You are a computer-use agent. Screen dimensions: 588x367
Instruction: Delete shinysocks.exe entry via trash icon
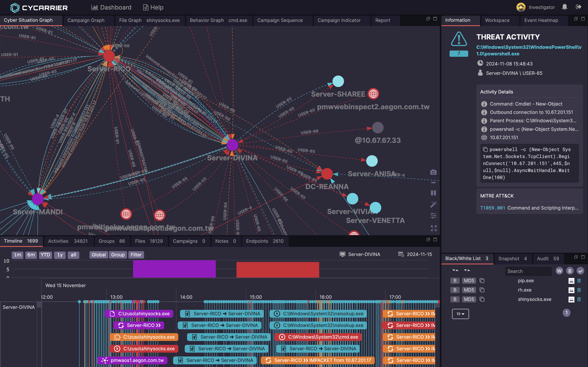[x=579, y=299]
